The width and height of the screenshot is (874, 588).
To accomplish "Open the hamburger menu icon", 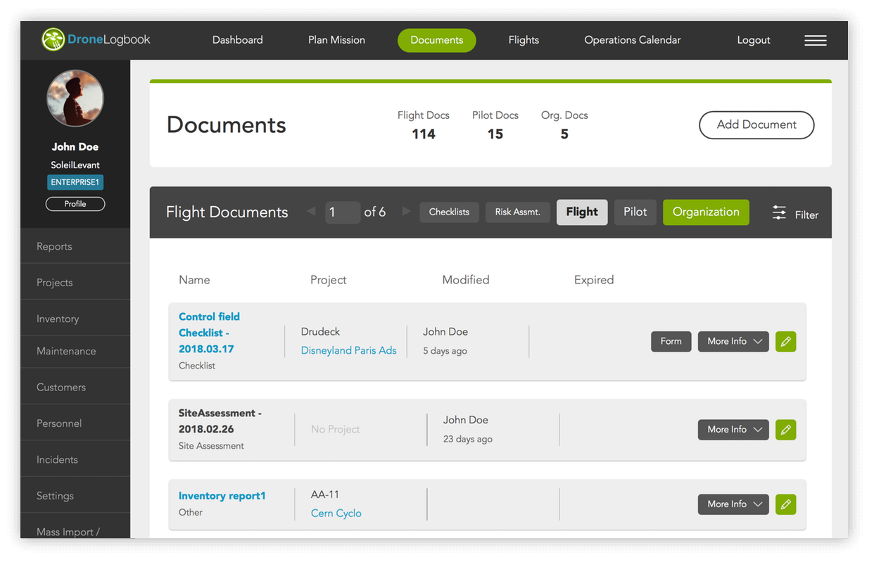I will click(815, 40).
